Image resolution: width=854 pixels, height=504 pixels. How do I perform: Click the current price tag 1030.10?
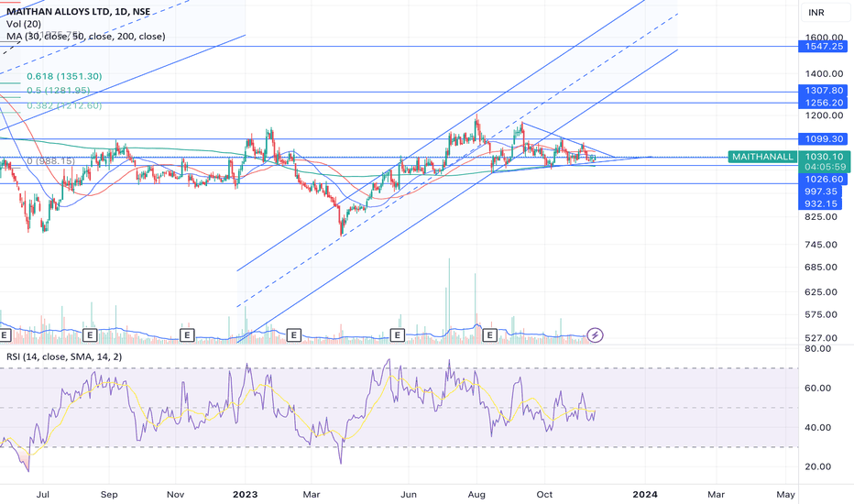824,157
